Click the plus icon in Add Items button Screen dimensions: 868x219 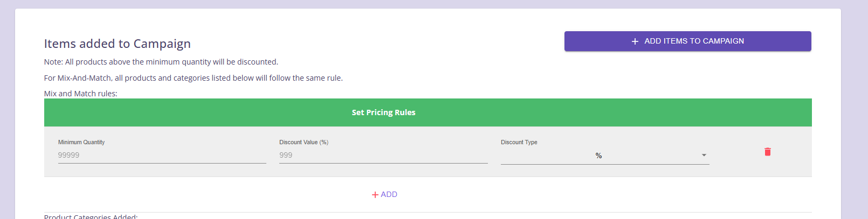pyautogui.click(x=635, y=41)
